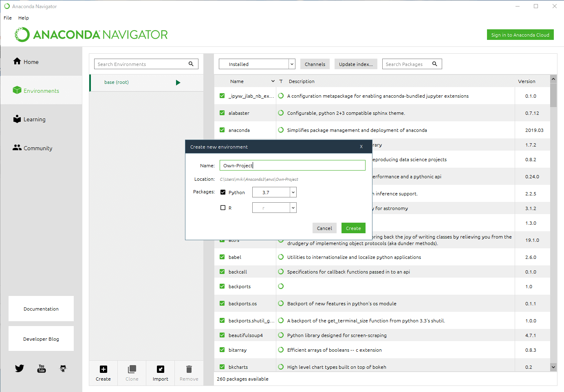
Task: Click the Search Environments field
Action: pos(146,64)
